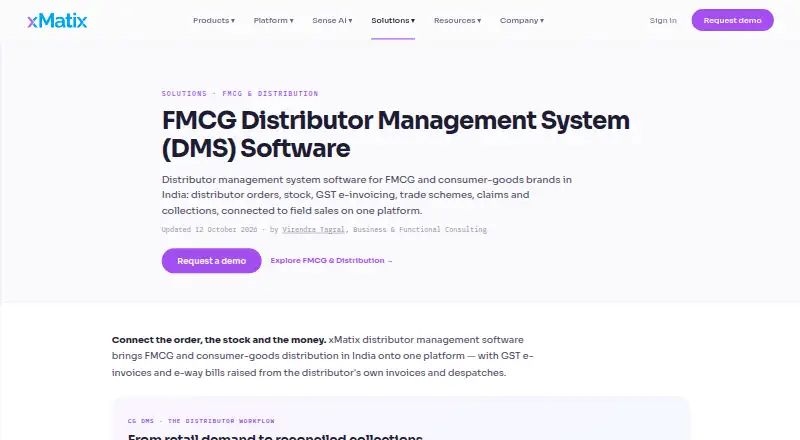Expand the Platform menu
Screen dimensions: 800x440
tap(273, 20)
